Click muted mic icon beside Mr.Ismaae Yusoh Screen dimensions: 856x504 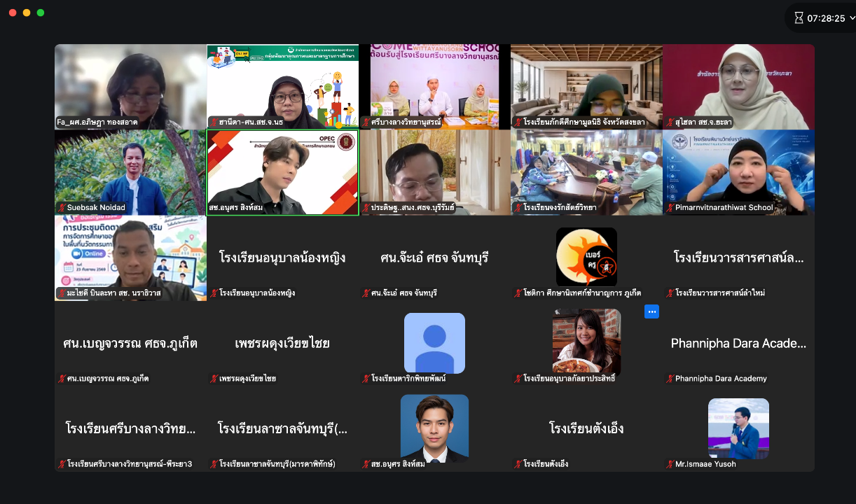click(670, 464)
